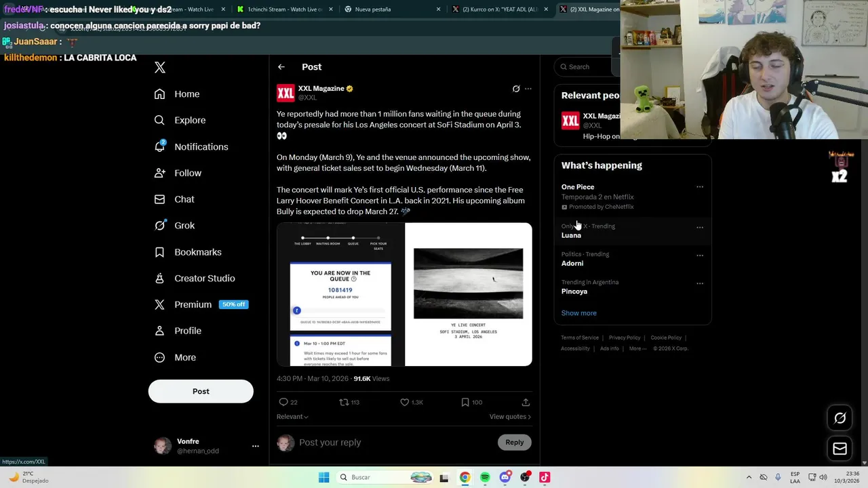Click Show more under What's happening
Image resolution: width=868 pixels, height=488 pixels.
click(579, 313)
